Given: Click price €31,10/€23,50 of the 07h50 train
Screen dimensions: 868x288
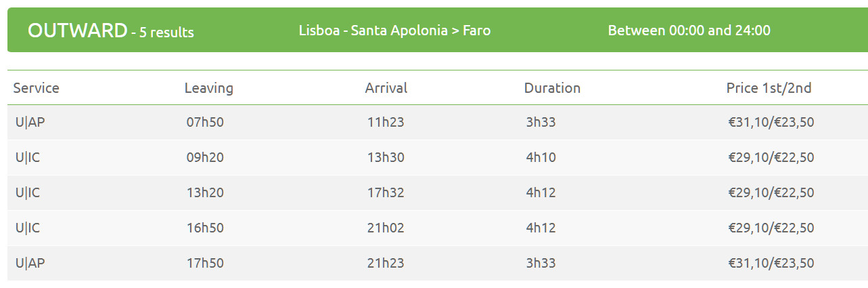Looking at the screenshot, I should pyautogui.click(x=771, y=123).
